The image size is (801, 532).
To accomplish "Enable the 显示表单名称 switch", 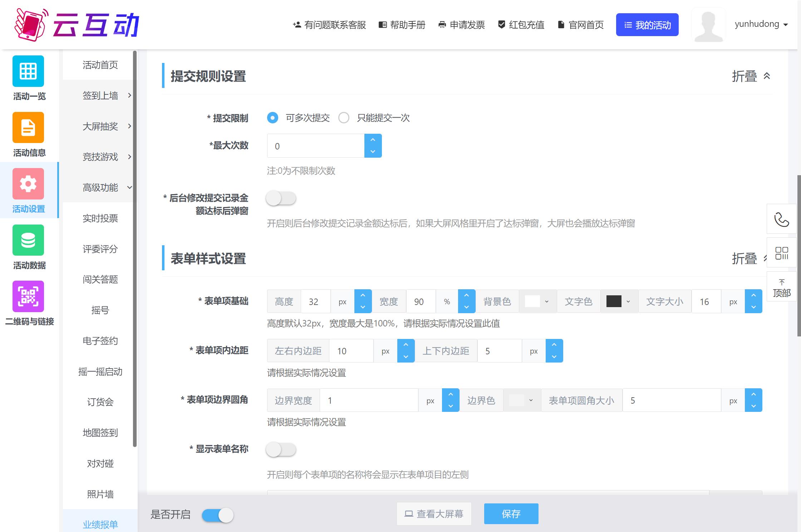I will click(281, 449).
